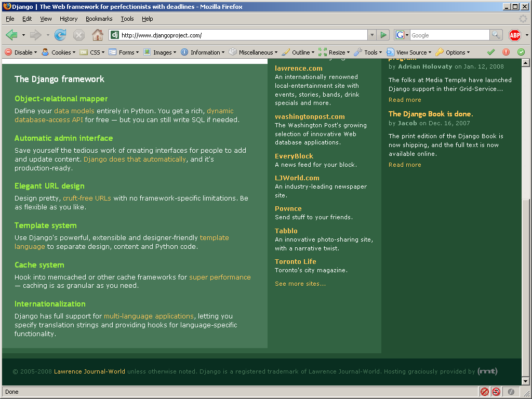Viewport: 532px width, 399px height.
Task: Click the green Back arrow button
Action: (11, 35)
